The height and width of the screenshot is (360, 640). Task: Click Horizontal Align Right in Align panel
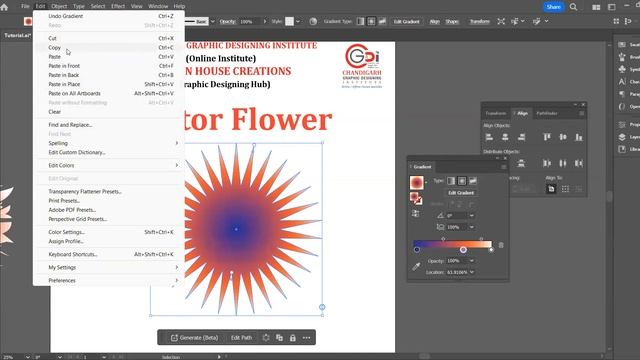(521, 137)
